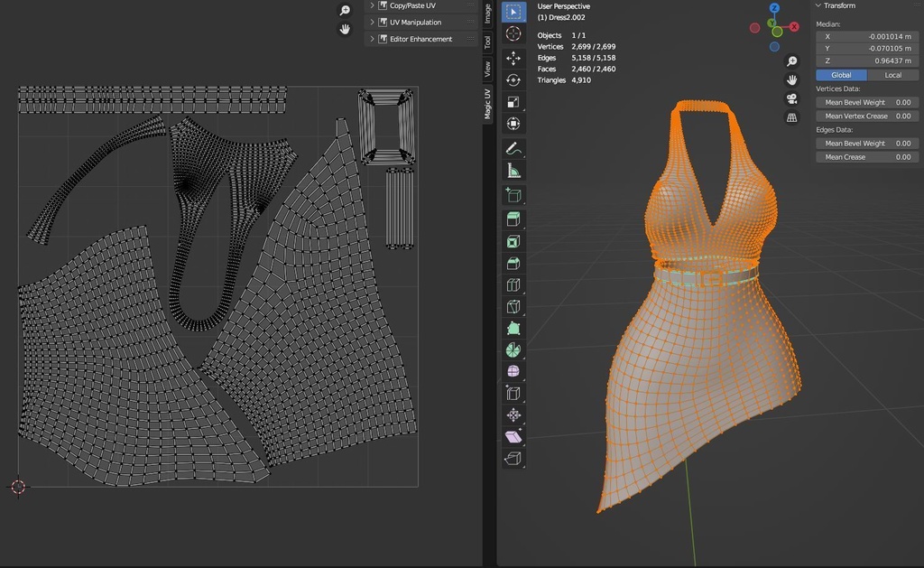
Task: Choose the Annotate pencil tool
Action: (x=513, y=146)
